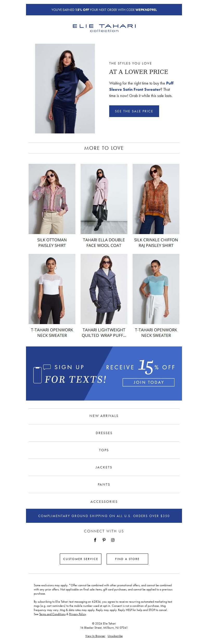This screenshot has height=644, width=208.
Task: Open the Pinterest social icon
Action: (104, 540)
